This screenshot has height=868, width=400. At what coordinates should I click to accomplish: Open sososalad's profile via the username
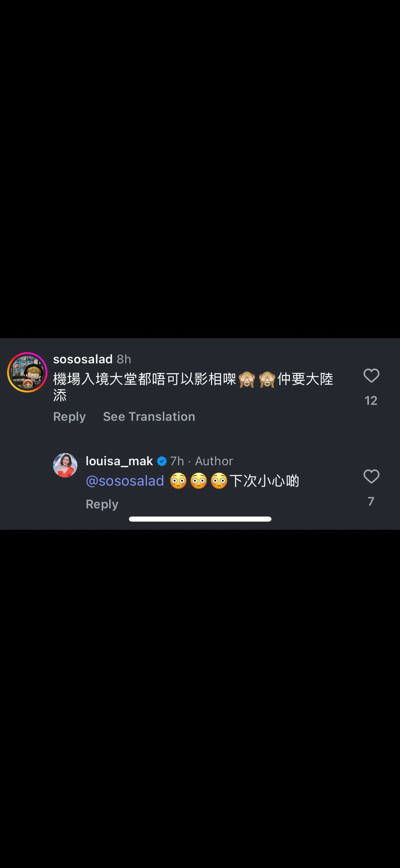83,359
